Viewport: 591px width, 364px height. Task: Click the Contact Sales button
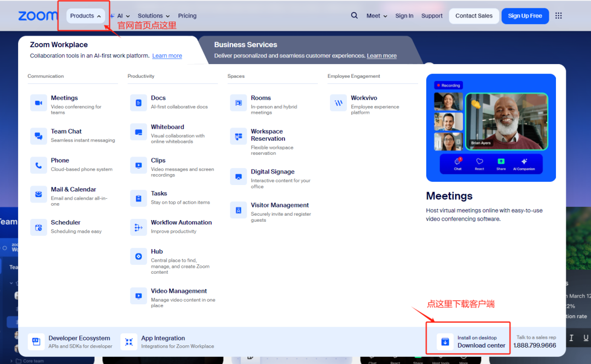point(474,16)
